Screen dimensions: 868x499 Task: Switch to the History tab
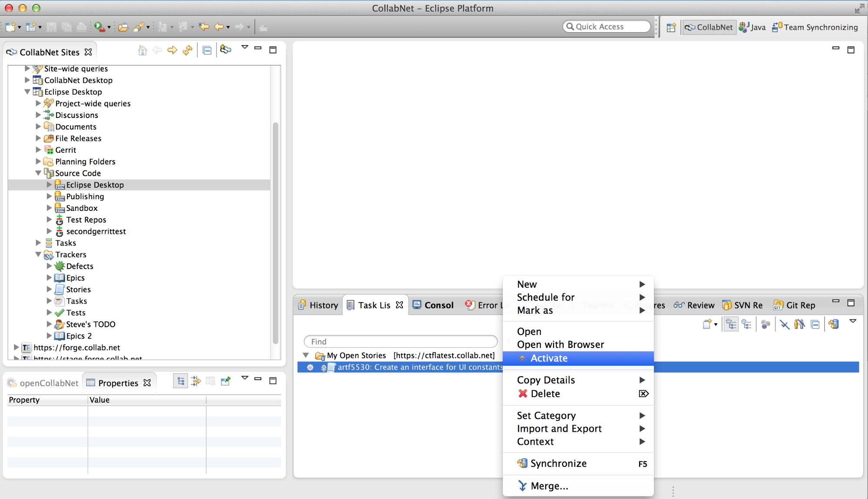point(318,305)
